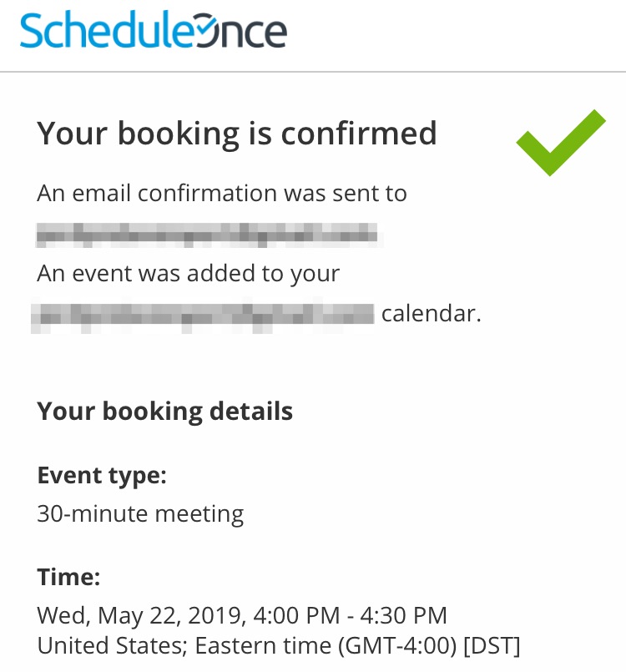This screenshot has height=672, width=626.
Task: Click the Wed, May 22, 2019 time line
Action: 242,616
